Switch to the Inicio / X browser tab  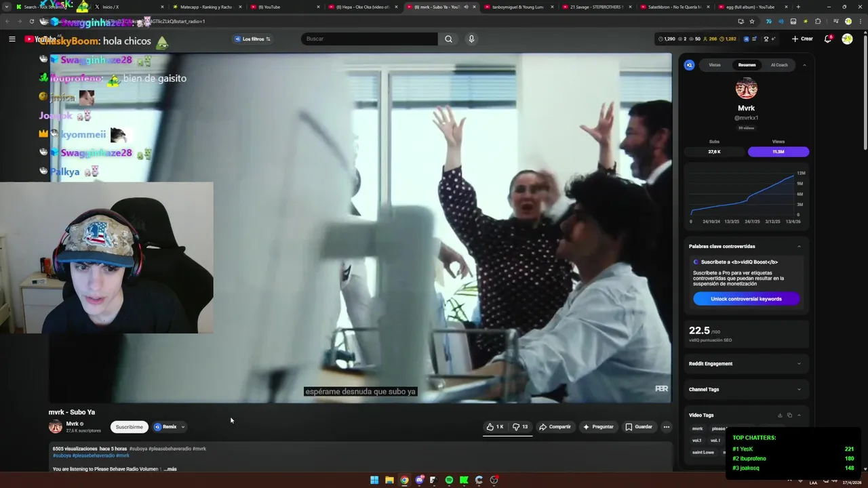point(129,7)
